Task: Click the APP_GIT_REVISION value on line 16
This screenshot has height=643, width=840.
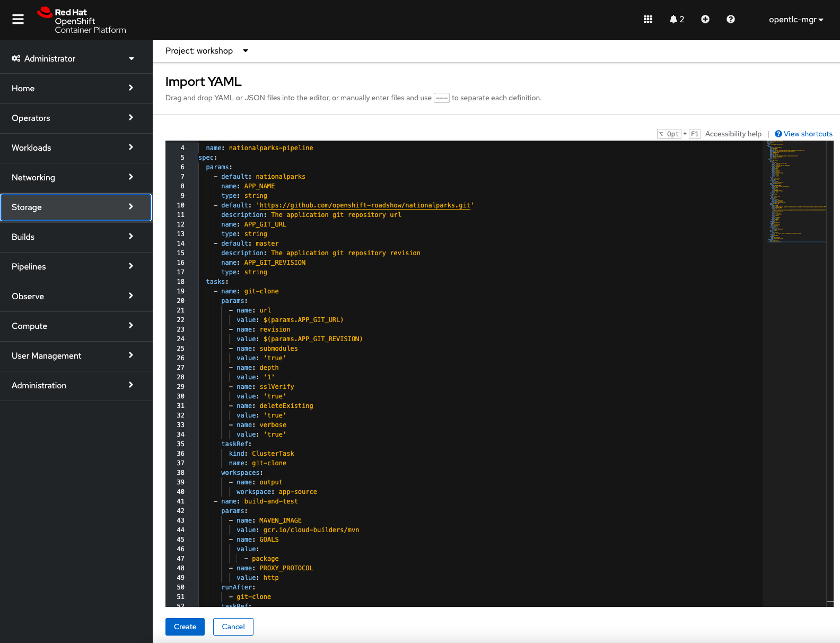Action: pos(275,263)
